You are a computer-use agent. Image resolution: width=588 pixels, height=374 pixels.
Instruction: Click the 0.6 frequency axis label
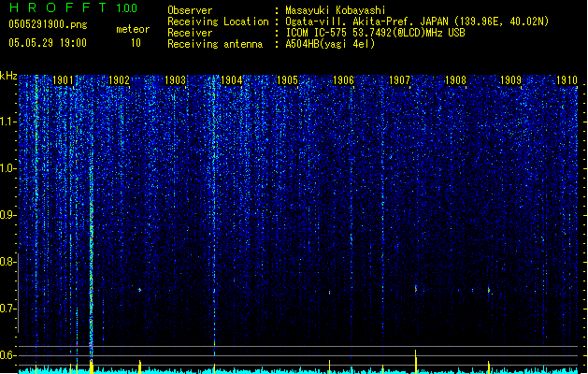pos(7,355)
